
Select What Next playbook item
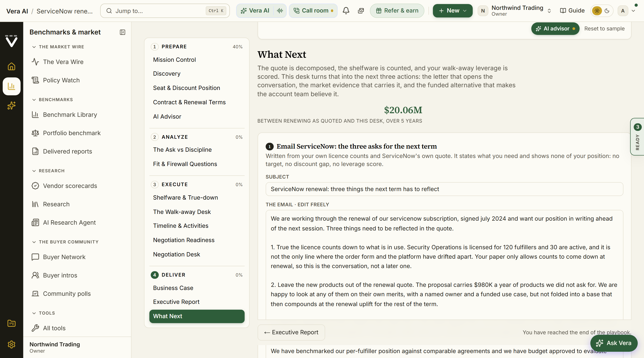pos(197,316)
